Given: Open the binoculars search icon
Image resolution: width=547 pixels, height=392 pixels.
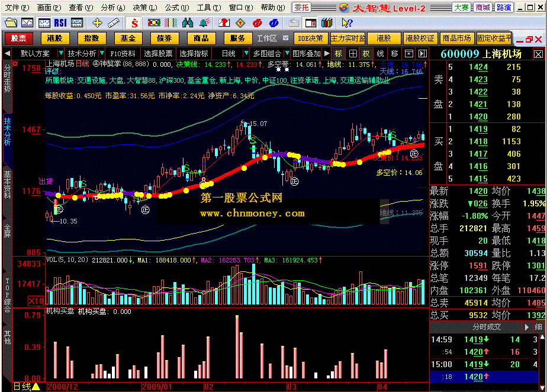Looking at the screenshot, I should tap(187, 23).
